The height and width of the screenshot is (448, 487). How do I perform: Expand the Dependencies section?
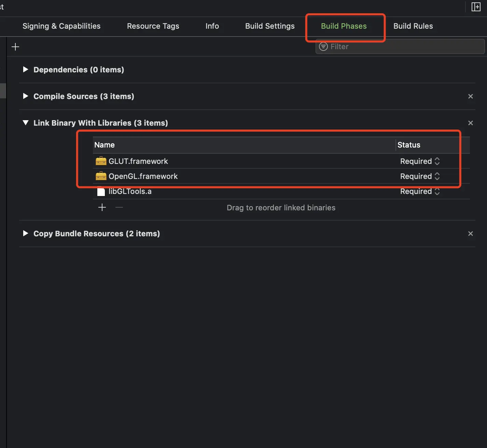tap(26, 70)
